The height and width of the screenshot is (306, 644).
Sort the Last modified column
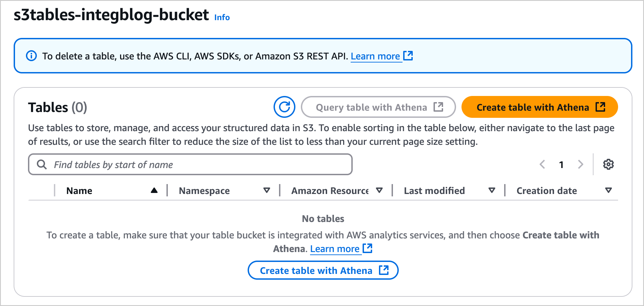point(492,190)
